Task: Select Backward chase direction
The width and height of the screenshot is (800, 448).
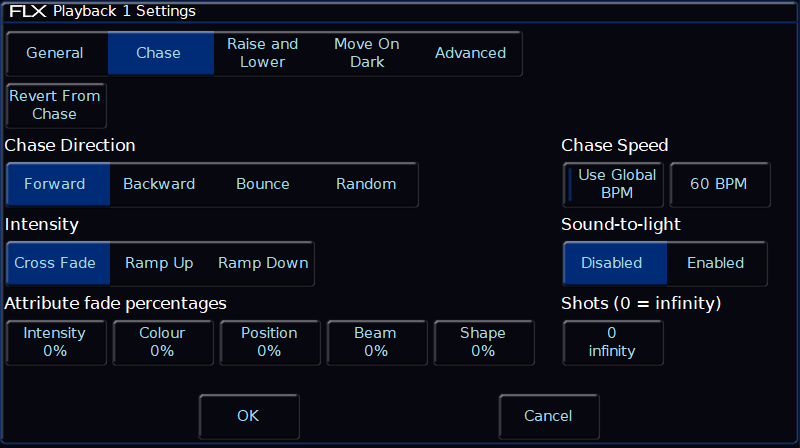Action: point(159,184)
